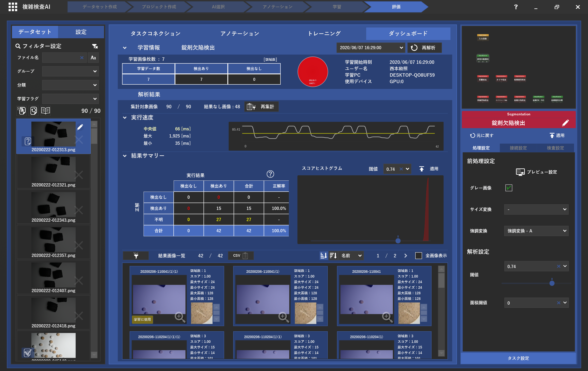
Task: Click the re-analyze circular arrow icon
Action: coord(414,48)
